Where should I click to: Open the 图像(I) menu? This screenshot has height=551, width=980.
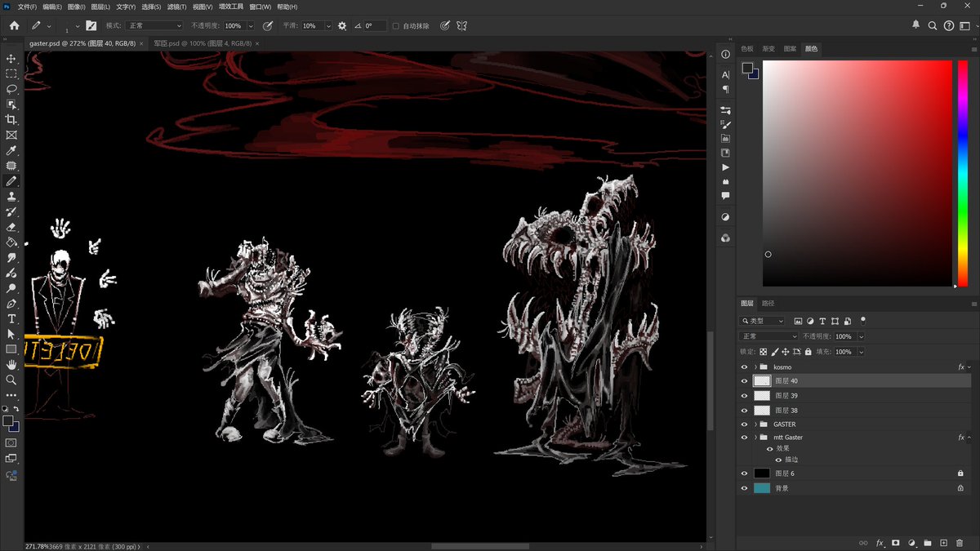tap(76, 7)
